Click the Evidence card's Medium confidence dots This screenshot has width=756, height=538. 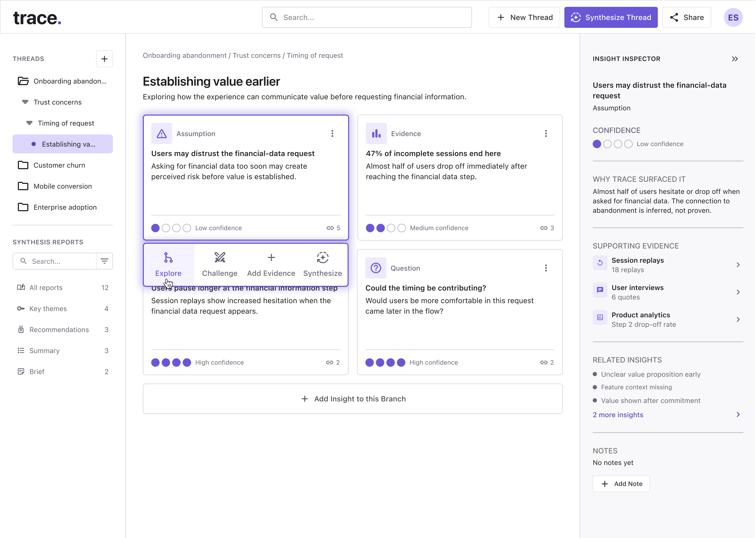(386, 228)
